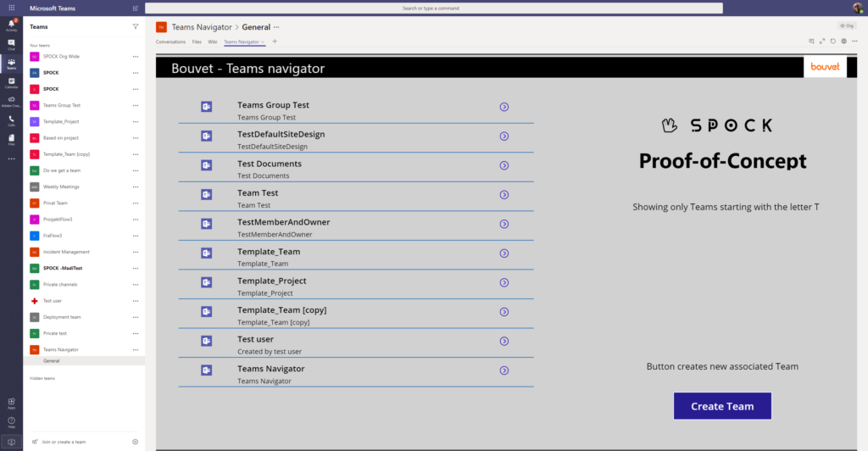
Task: Click Join or create a team
Action: point(64,443)
